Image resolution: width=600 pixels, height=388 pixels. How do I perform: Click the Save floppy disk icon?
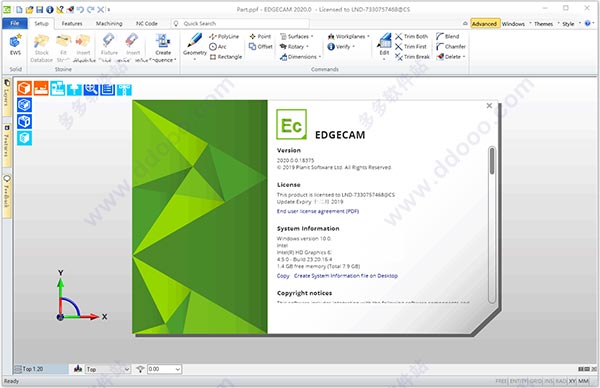(39, 9)
